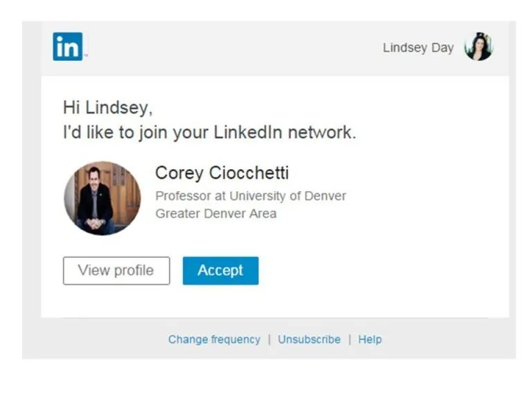Click the LinkedIn logo icon
The width and height of the screenshot is (532, 399).
(67, 46)
